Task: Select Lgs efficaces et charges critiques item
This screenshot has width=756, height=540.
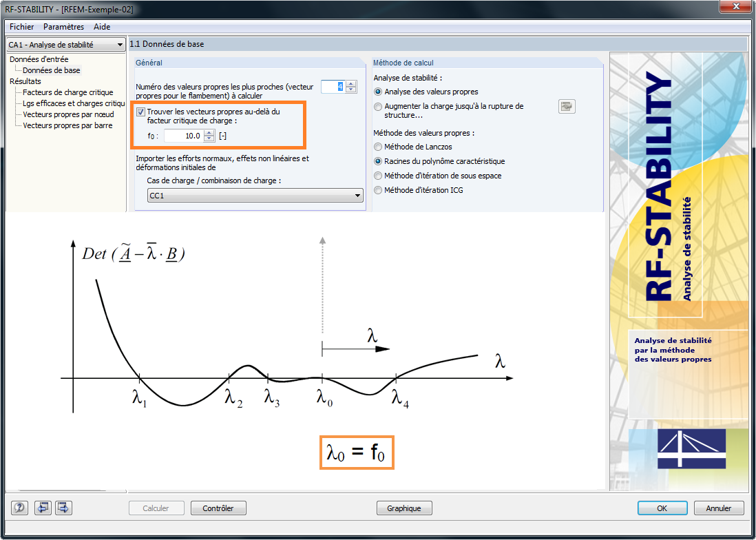Action: pyautogui.click(x=74, y=103)
